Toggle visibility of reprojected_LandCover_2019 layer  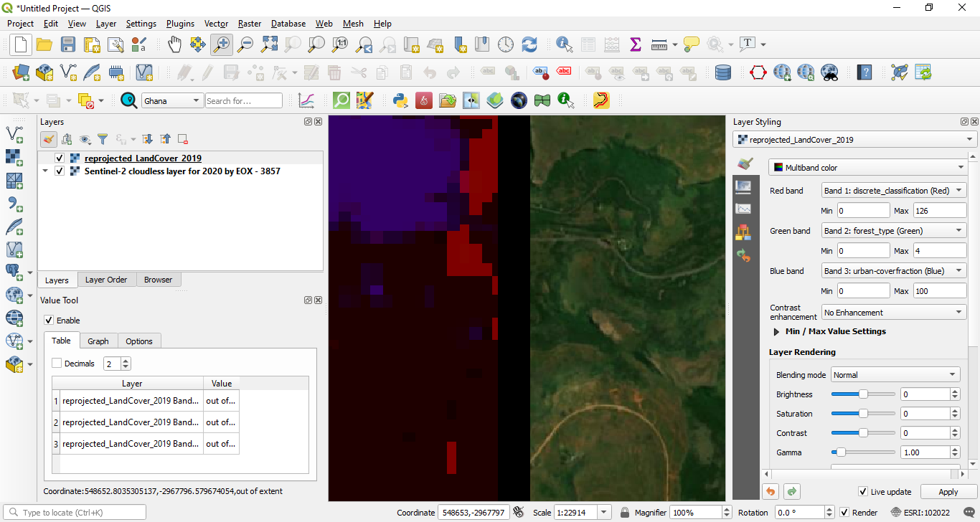coord(60,158)
